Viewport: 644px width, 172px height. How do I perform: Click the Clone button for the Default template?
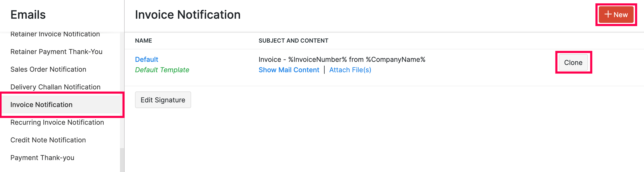573,62
